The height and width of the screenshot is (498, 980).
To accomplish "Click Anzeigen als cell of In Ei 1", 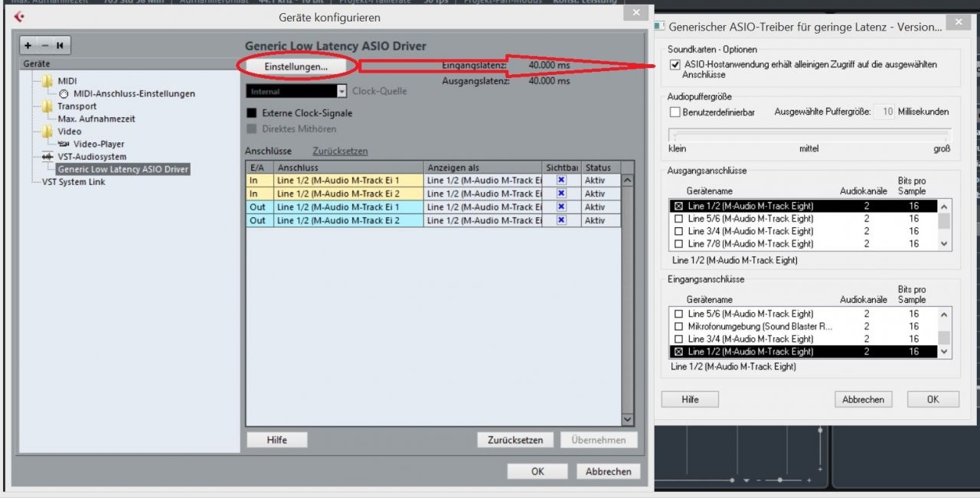I will point(483,180).
